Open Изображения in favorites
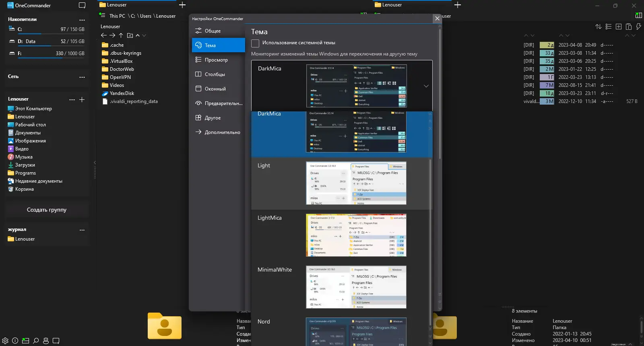The image size is (644, 346). pos(27,141)
